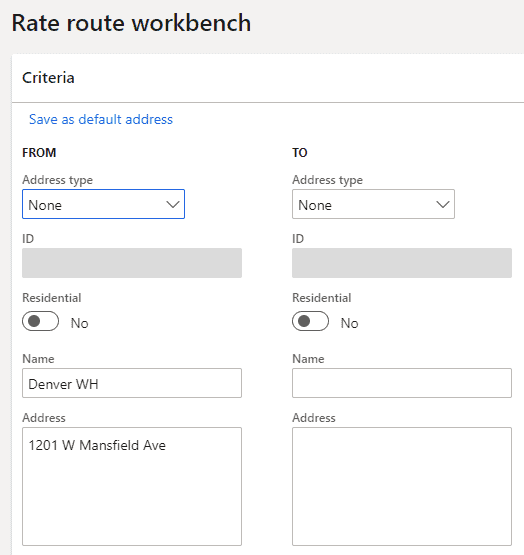This screenshot has height=555, width=524.
Task: Click the Save as default address link
Action: coord(101,119)
